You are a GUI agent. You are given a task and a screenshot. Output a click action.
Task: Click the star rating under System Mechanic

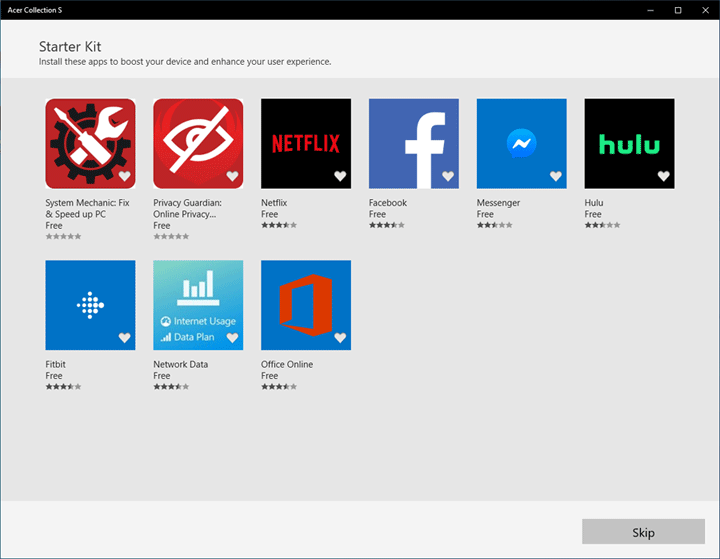[63, 237]
